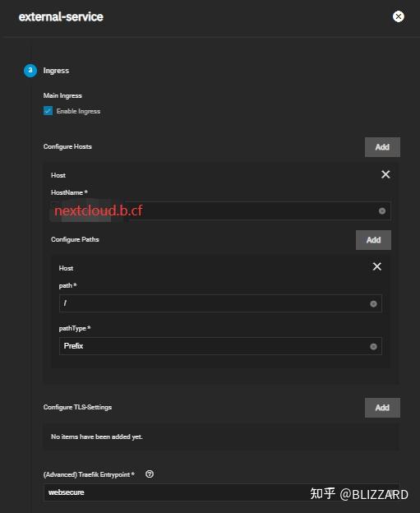This screenshot has height=513, width=420.
Task: Click the step 3 Ingress circle icon
Action: coord(30,71)
